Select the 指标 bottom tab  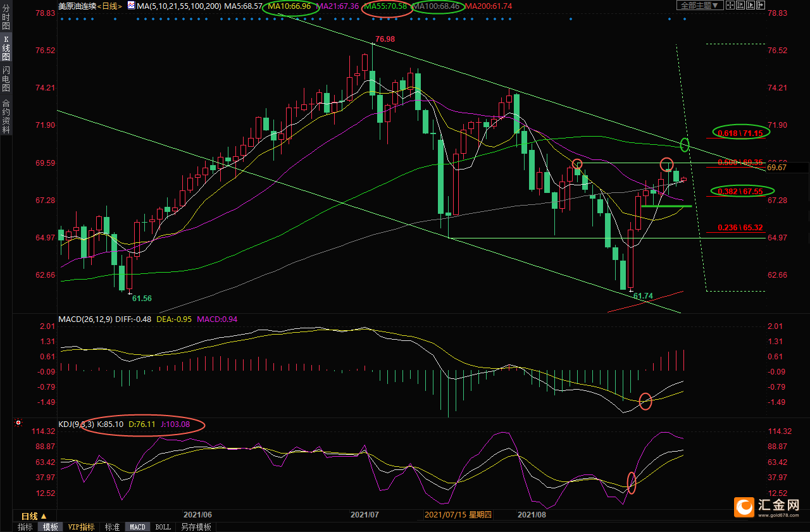tap(25, 527)
